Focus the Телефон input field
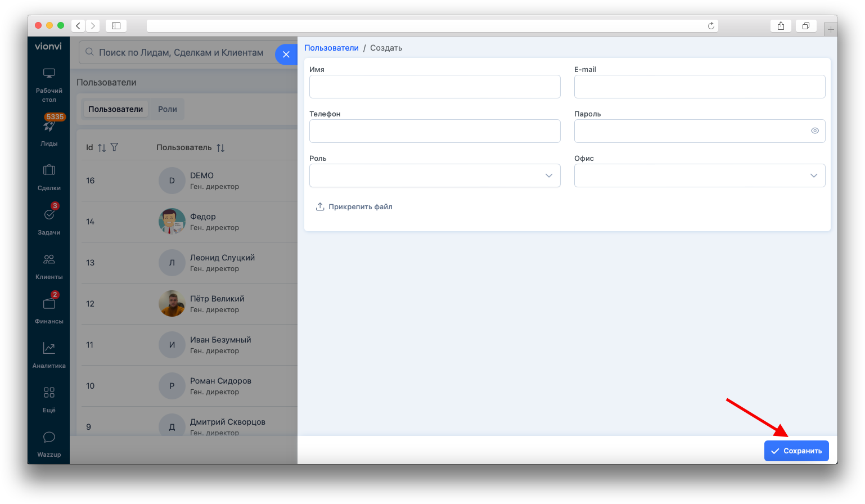865x504 pixels. [x=435, y=131]
